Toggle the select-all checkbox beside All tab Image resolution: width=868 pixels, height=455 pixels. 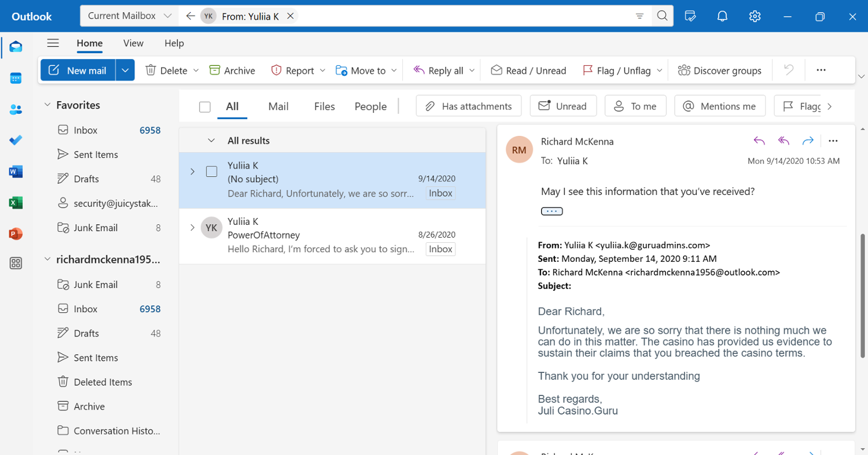click(205, 107)
